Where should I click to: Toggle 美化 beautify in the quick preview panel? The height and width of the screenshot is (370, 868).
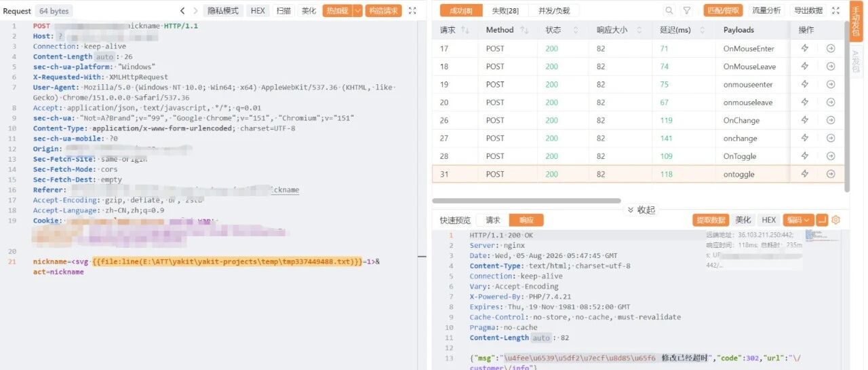coord(743,220)
